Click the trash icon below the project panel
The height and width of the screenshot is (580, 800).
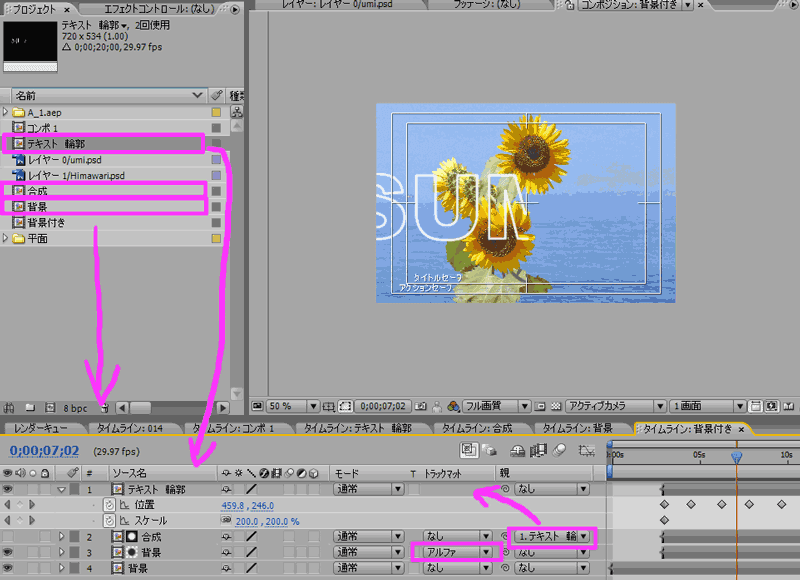click(105, 409)
